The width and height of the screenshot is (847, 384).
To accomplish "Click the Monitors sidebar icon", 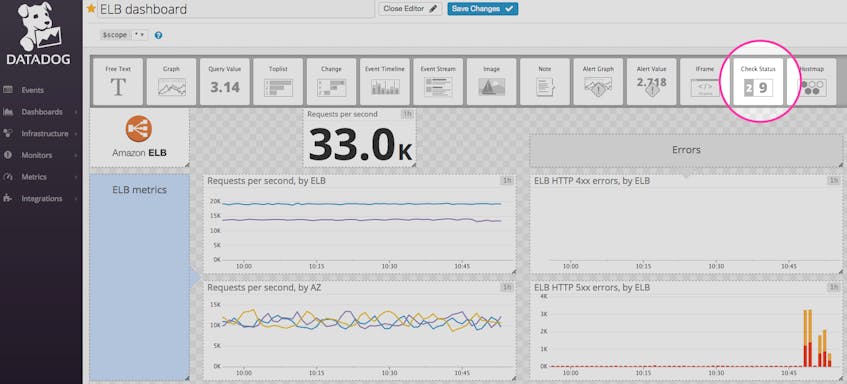I will pyautogui.click(x=8, y=155).
